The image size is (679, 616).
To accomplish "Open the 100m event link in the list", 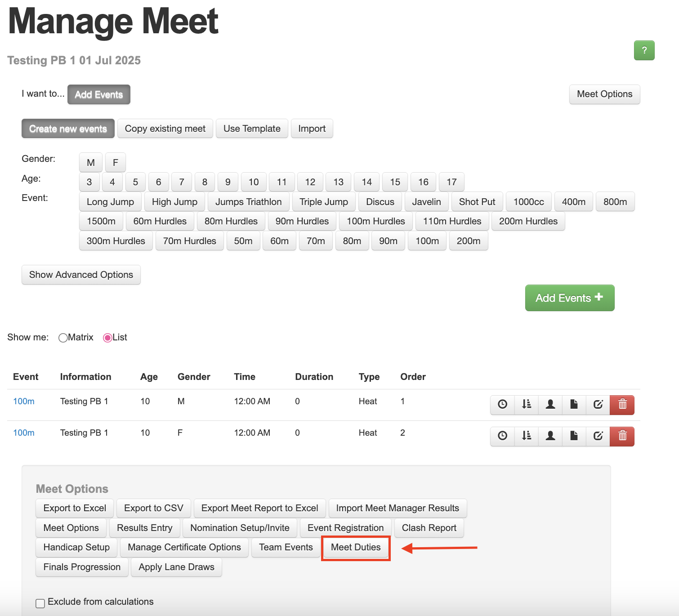I will click(23, 401).
